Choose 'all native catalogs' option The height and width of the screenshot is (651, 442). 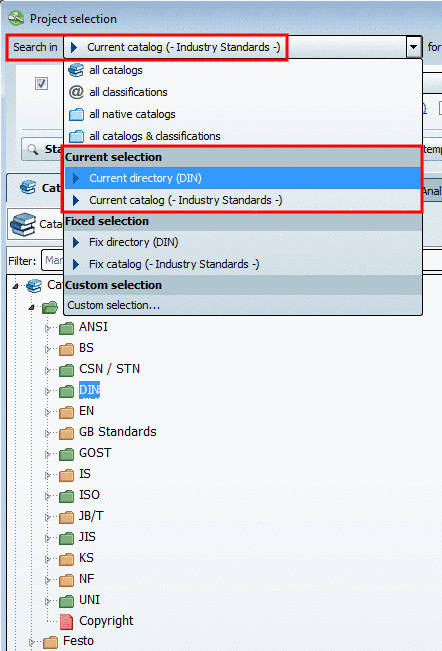[243, 114]
